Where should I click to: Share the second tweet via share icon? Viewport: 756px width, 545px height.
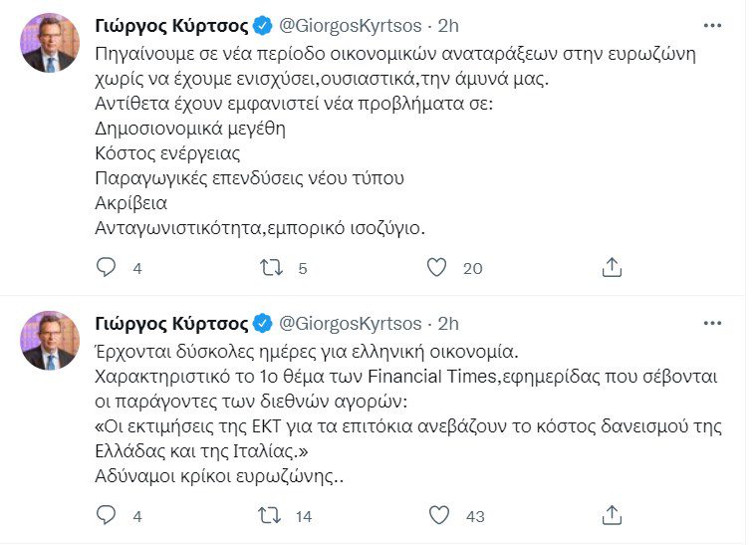coord(613,515)
